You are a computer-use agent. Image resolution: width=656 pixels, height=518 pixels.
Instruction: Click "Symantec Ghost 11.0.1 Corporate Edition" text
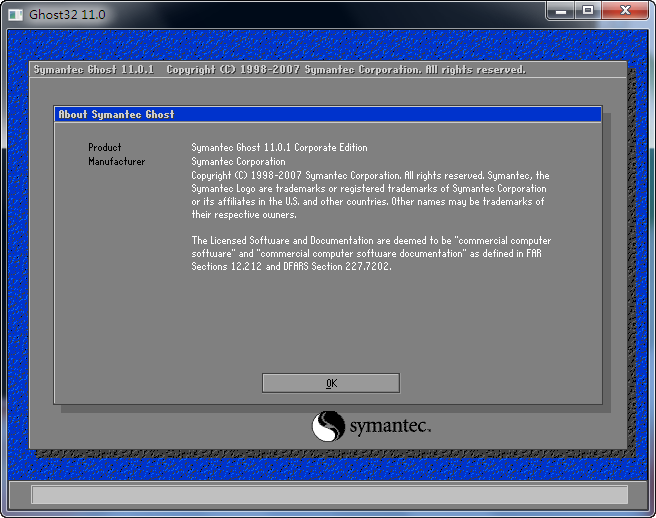[x=279, y=148]
